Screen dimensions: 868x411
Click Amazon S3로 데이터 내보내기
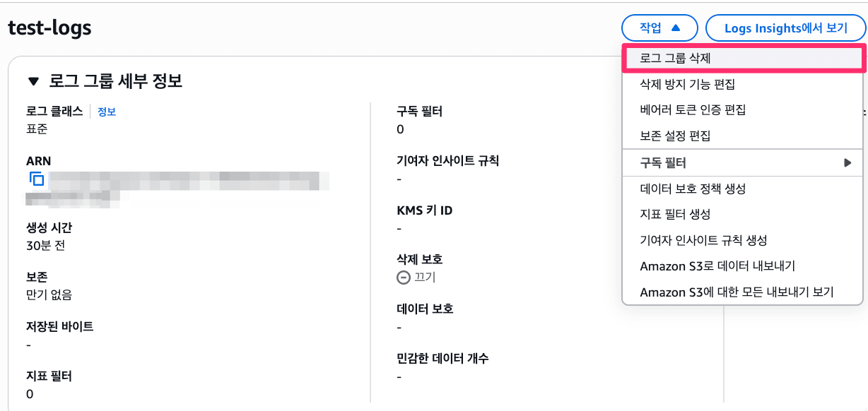(717, 266)
